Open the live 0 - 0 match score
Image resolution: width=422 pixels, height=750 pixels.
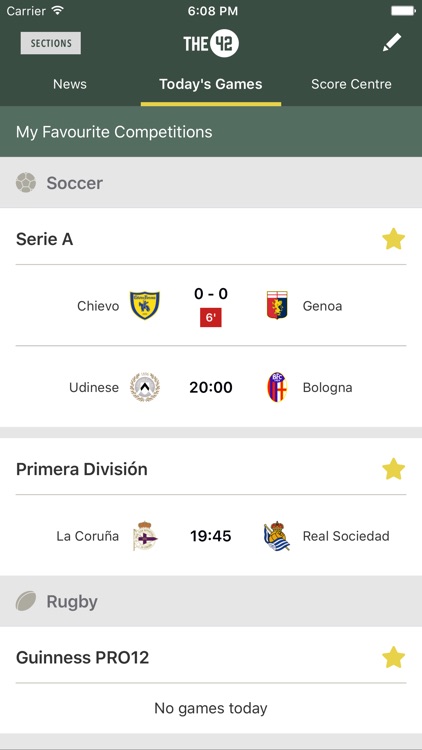click(x=211, y=294)
